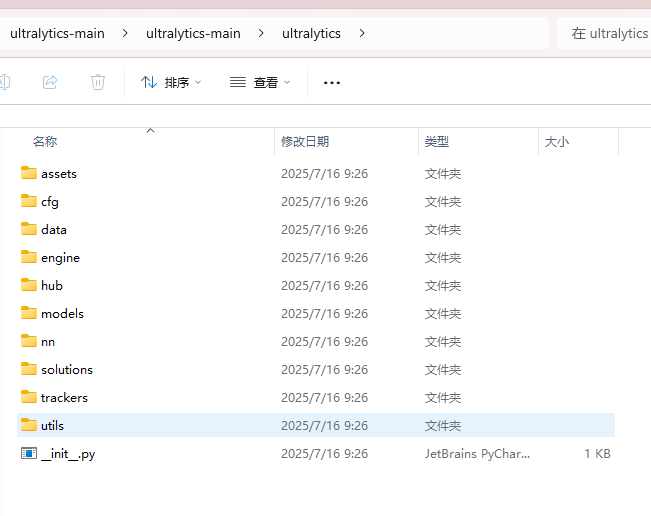Screen dimensions: 651x516
Task: Select the trackers folder icon
Action: 29,397
